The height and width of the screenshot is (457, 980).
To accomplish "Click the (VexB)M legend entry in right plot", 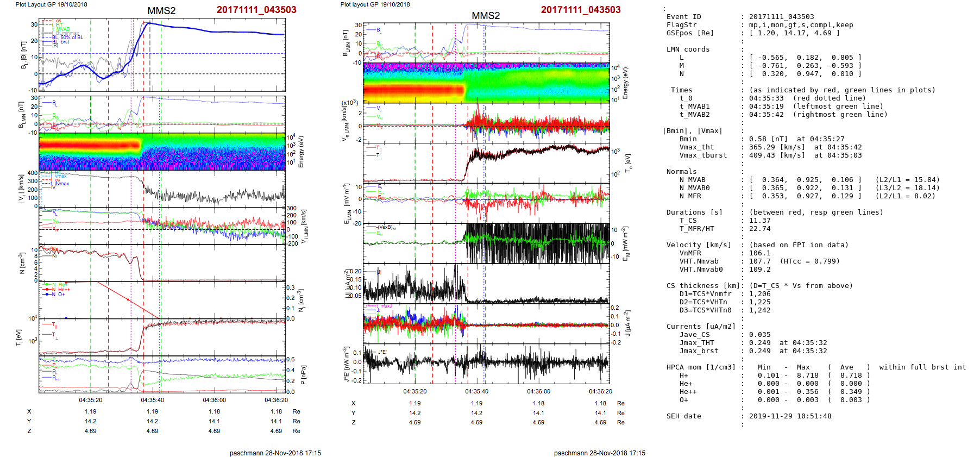I will click(386, 227).
